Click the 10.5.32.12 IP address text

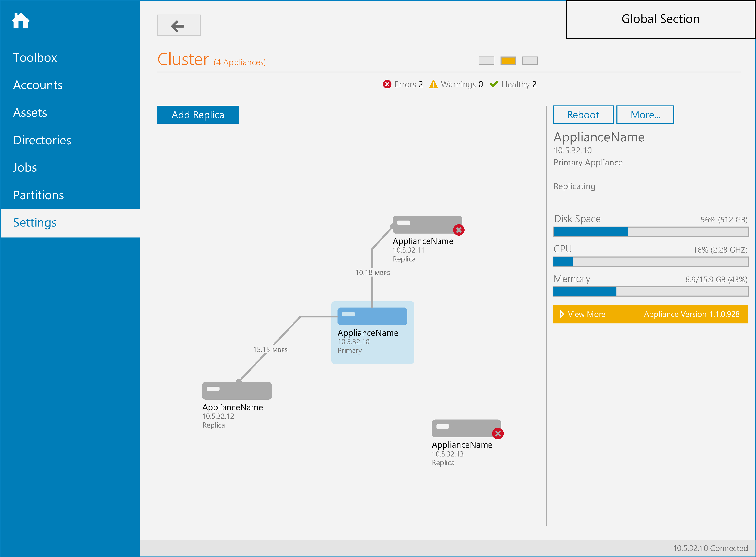218,416
